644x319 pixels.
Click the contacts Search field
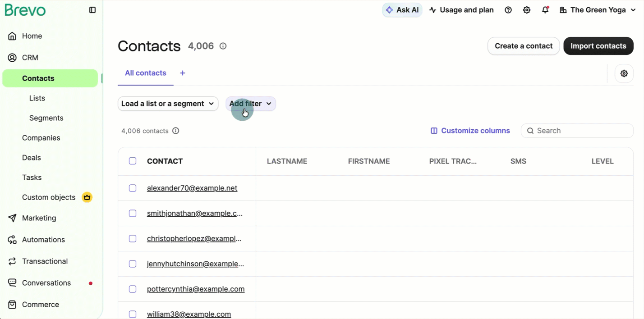pos(577,131)
